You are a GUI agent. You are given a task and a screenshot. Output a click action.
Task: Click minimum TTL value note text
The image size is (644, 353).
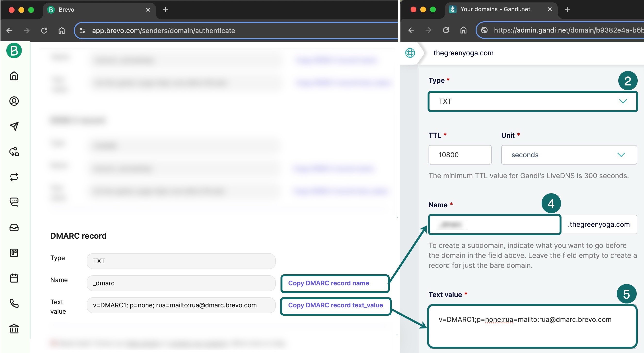pos(528,176)
